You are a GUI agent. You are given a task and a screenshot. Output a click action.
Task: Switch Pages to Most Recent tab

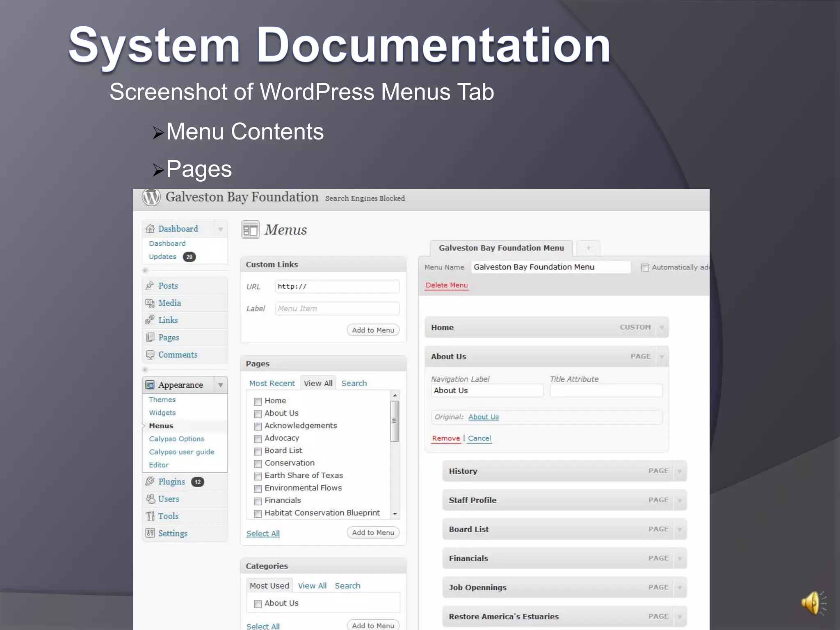point(272,383)
